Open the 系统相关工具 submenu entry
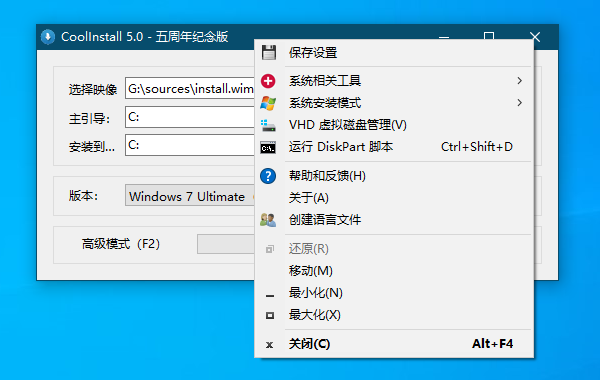600x380 pixels. click(394, 81)
